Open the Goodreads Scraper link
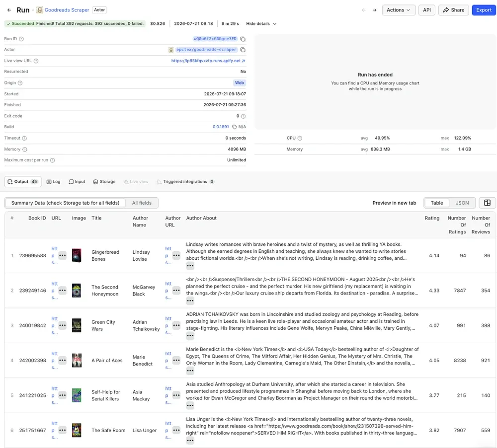 pyautogui.click(x=67, y=10)
